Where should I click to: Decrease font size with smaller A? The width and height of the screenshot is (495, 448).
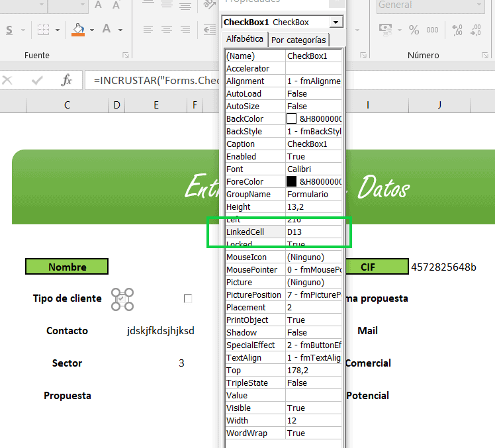116,5
